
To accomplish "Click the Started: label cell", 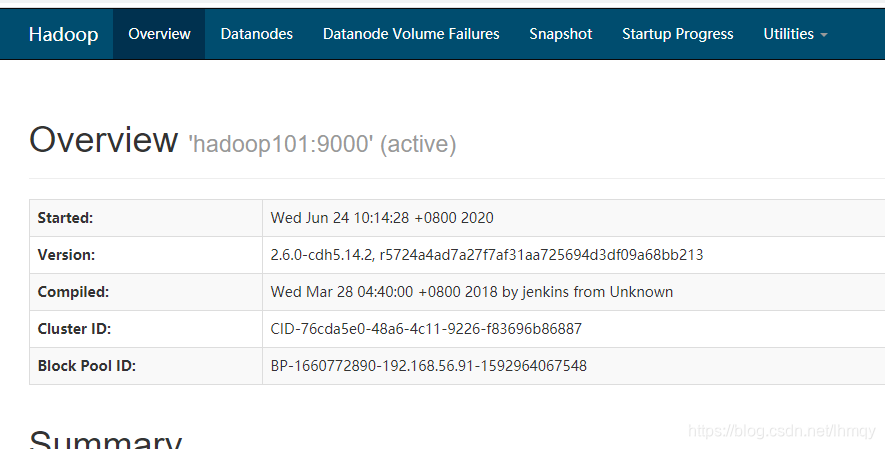I will [146, 218].
